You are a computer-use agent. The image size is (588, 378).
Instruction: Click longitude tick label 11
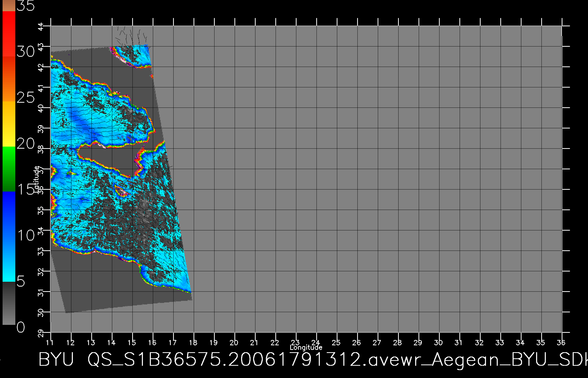coord(50,342)
